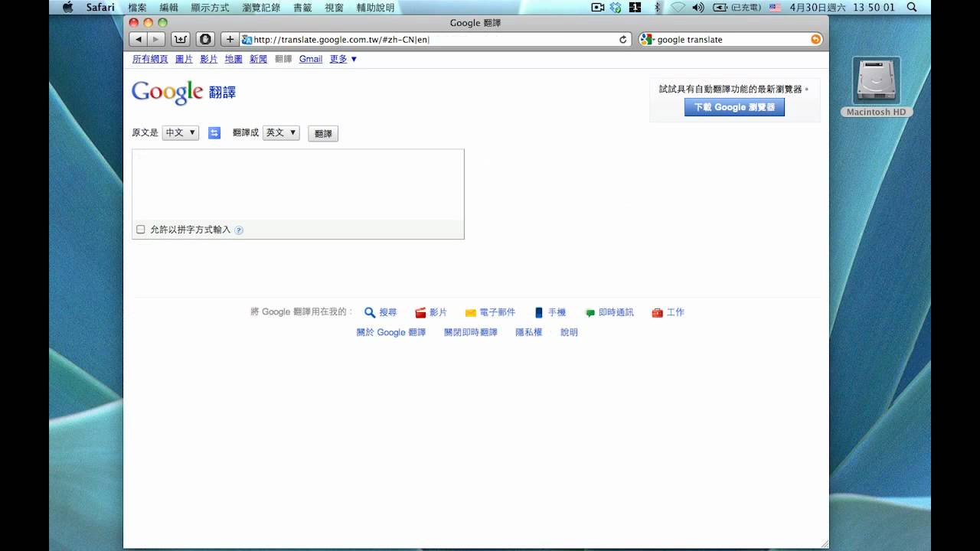980x551 pixels.
Task: Open the Apple menu
Action: click(67, 7)
